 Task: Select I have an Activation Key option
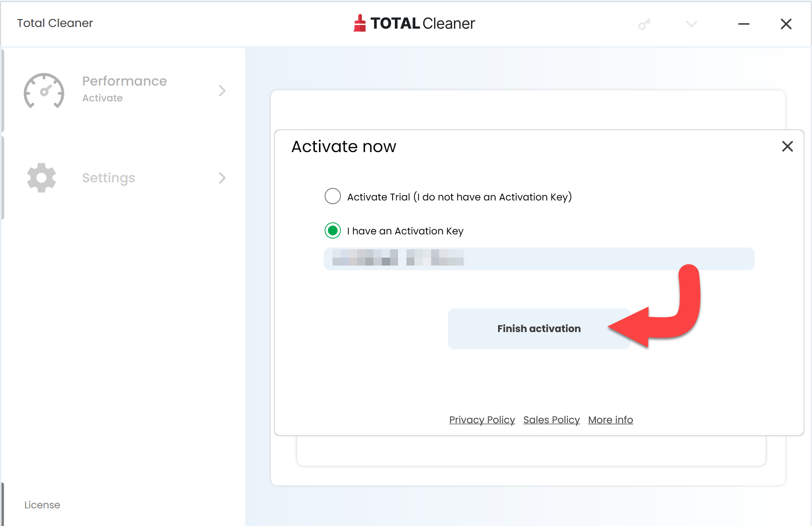[x=333, y=231]
